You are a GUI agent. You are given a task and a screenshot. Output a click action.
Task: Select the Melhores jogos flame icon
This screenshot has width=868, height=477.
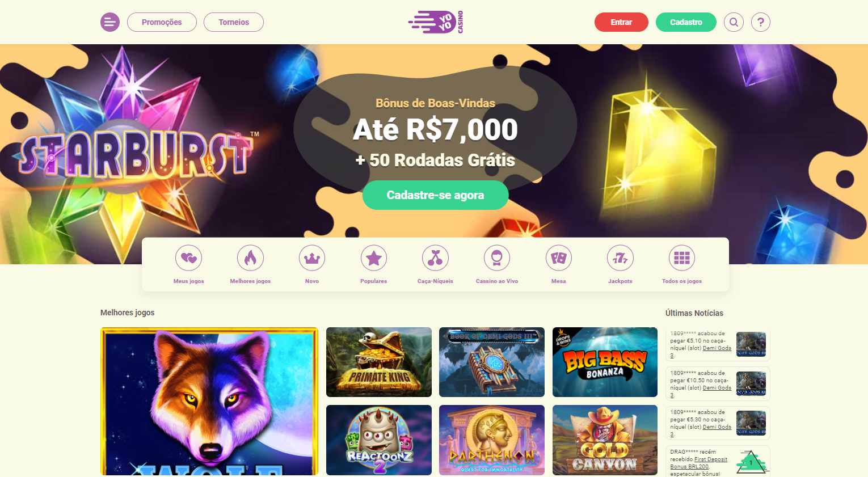[250, 258]
